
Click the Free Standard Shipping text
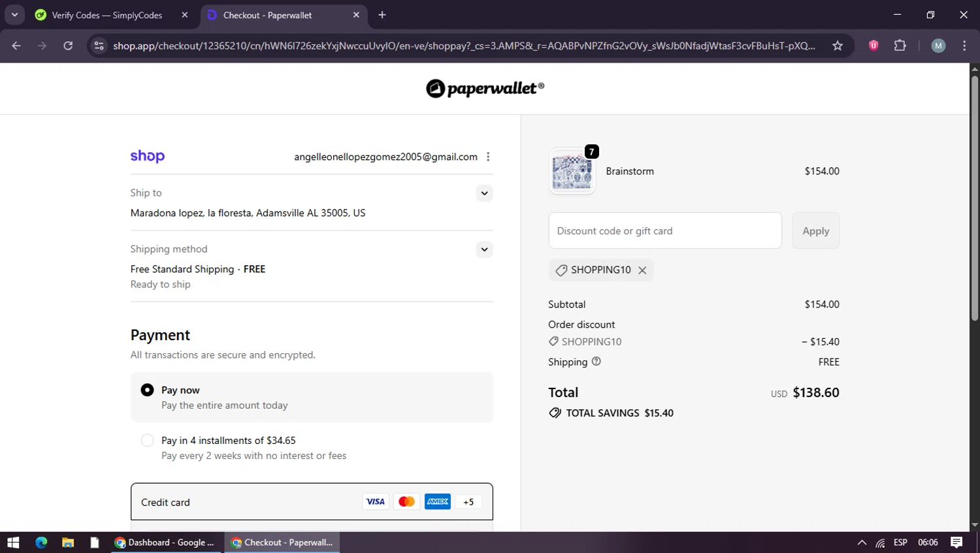182,269
